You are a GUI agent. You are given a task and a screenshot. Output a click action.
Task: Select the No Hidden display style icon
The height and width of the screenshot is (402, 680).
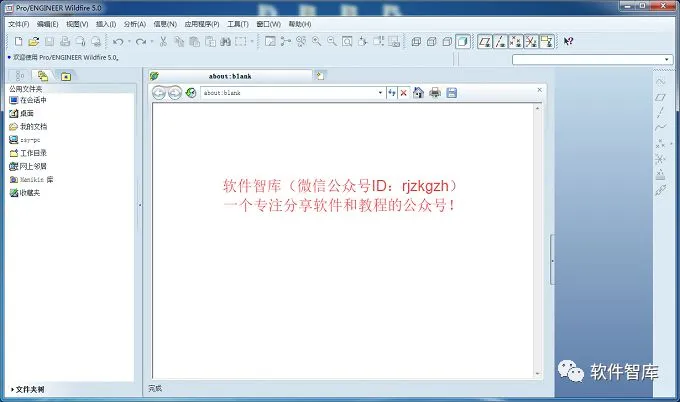click(447, 42)
